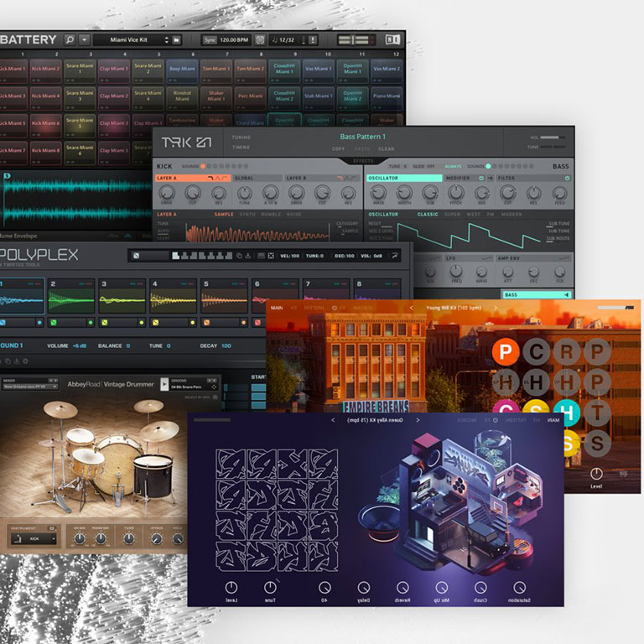Viewport: 644px width, 644px height.
Task: Click CLEAR under Bass Pattern 1
Action: [386, 148]
